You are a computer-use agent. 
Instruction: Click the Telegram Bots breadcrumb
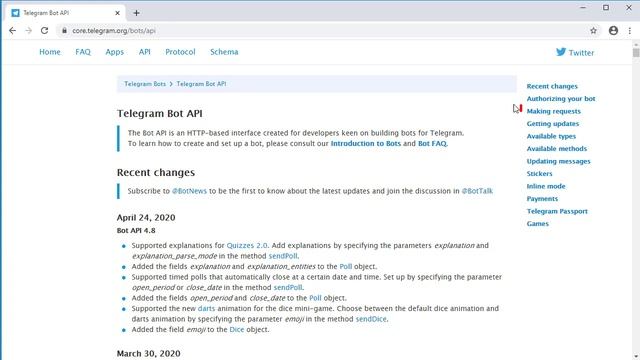point(145,84)
